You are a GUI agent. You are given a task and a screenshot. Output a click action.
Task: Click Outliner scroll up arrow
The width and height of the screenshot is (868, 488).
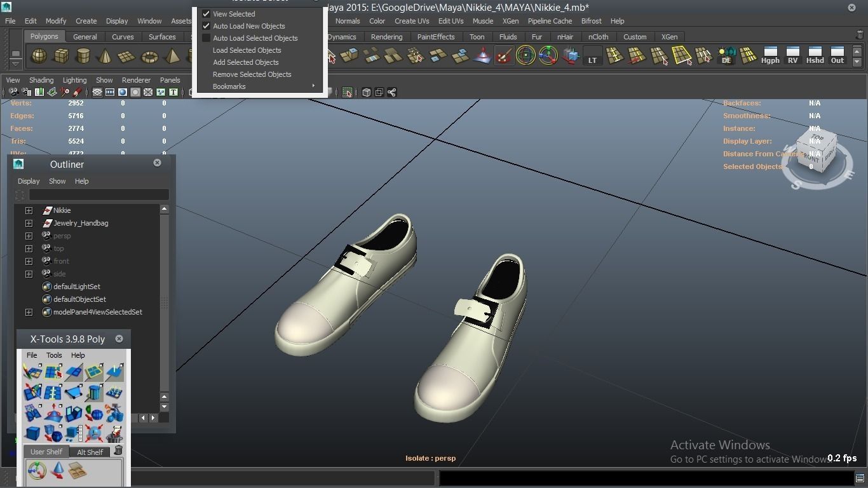(x=164, y=208)
